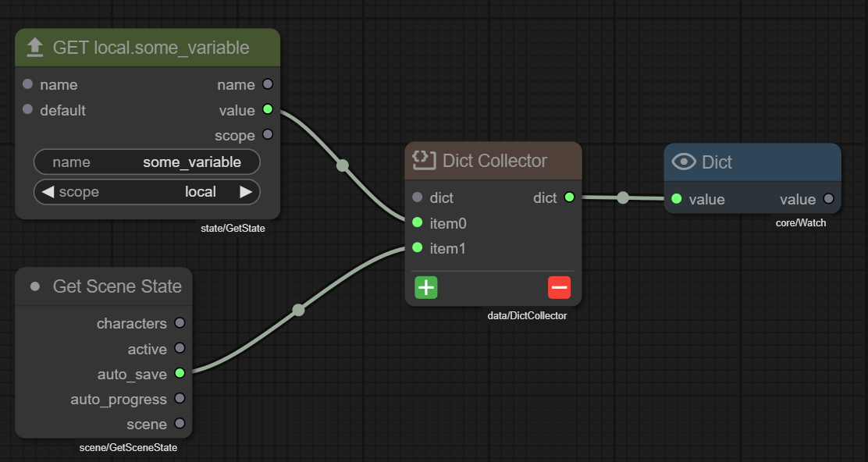Click the upload icon in GET node header
This screenshot has width=868, height=462.
34,48
